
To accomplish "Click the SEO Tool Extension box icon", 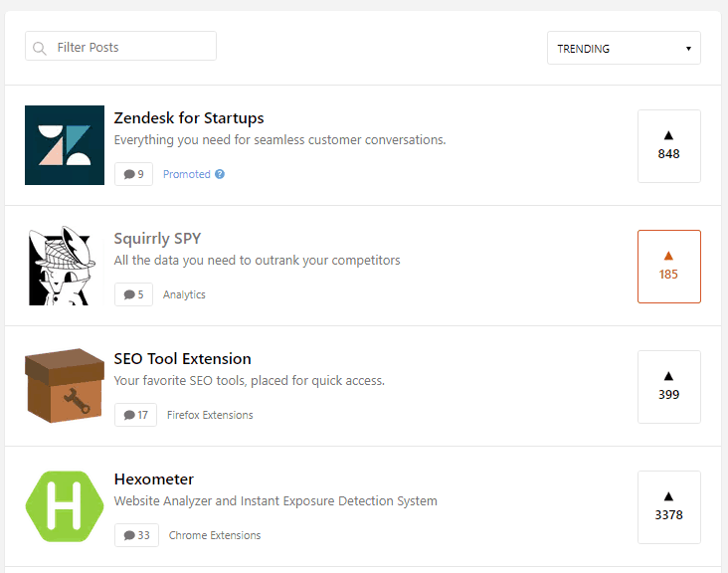I will pos(65,386).
